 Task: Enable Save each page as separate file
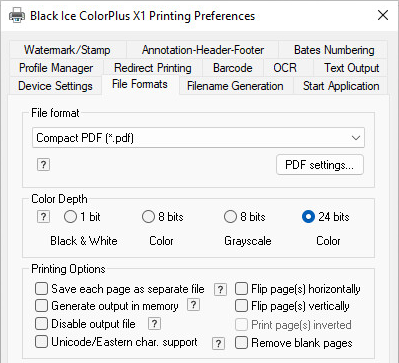tap(41, 289)
